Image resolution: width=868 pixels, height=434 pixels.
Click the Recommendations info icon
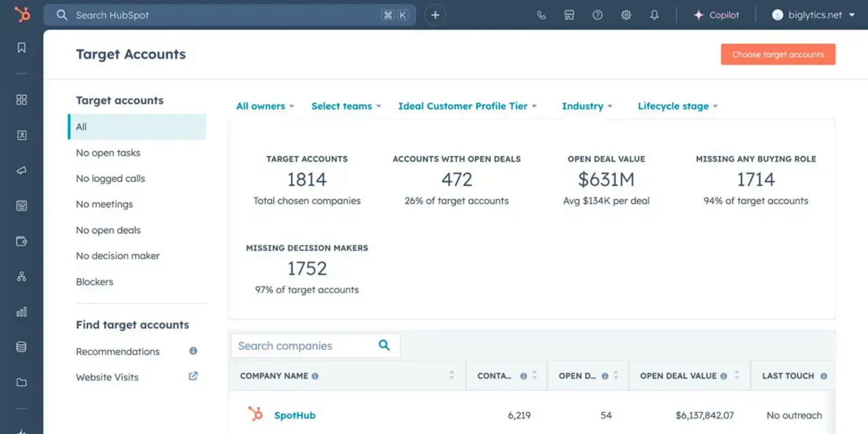[193, 351]
